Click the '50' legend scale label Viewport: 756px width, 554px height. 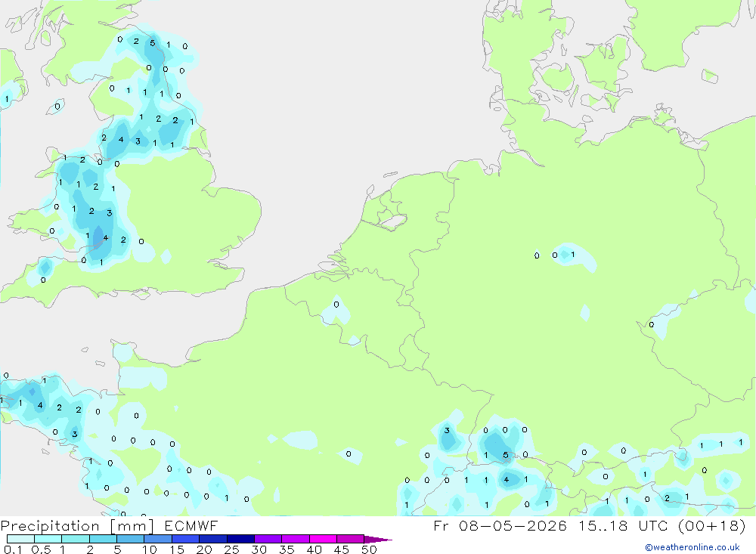point(370,549)
